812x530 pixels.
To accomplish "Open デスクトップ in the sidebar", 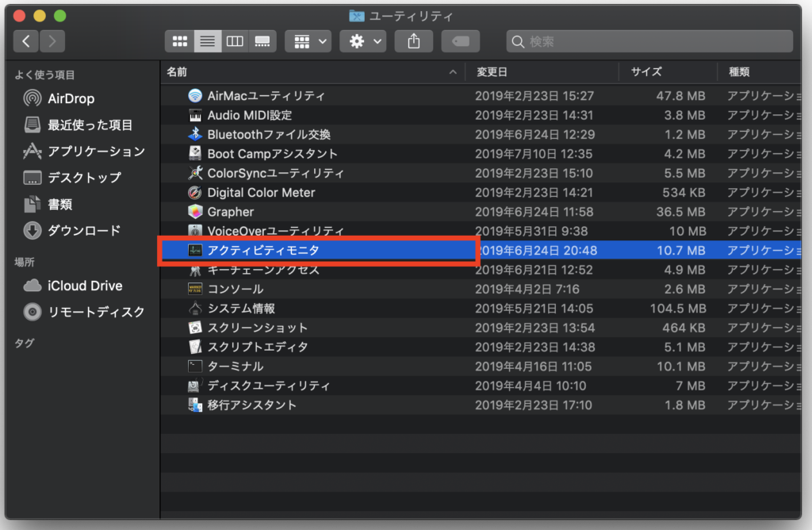I will 72,178.
